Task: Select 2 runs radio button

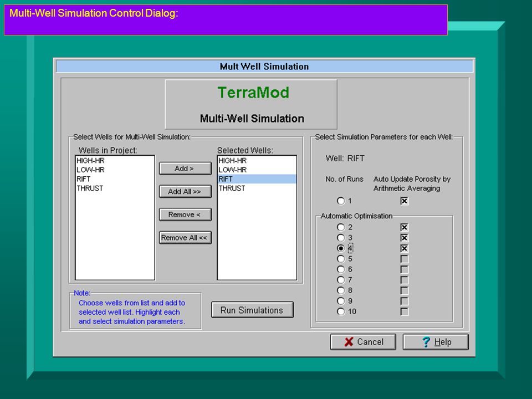Action: [341, 227]
